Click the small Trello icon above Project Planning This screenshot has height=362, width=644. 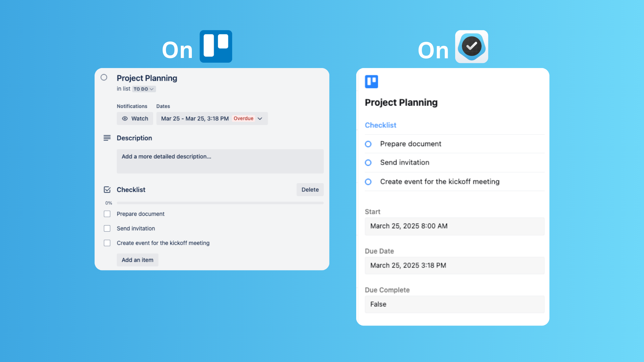coord(371,81)
